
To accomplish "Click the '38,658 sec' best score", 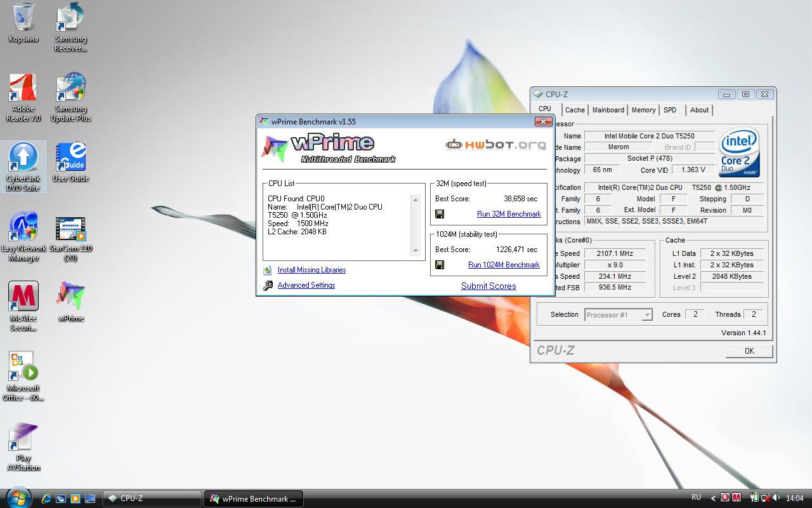I will (520, 199).
